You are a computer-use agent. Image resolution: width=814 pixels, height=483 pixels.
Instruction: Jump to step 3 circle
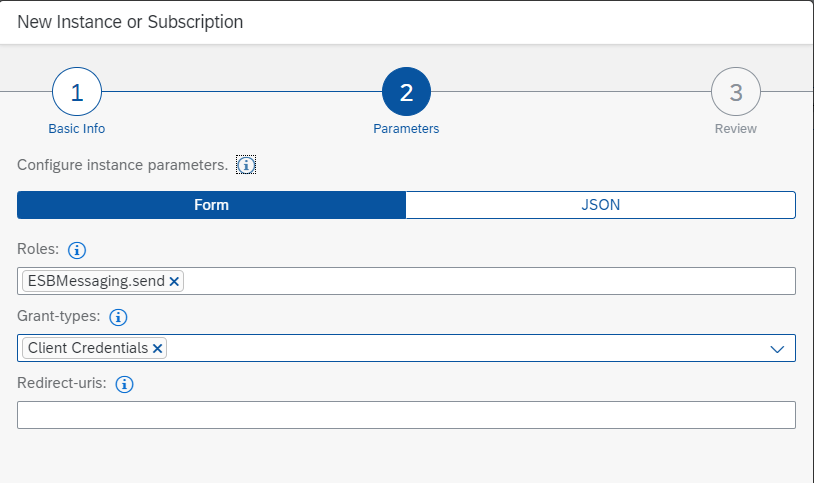pyautogui.click(x=735, y=93)
